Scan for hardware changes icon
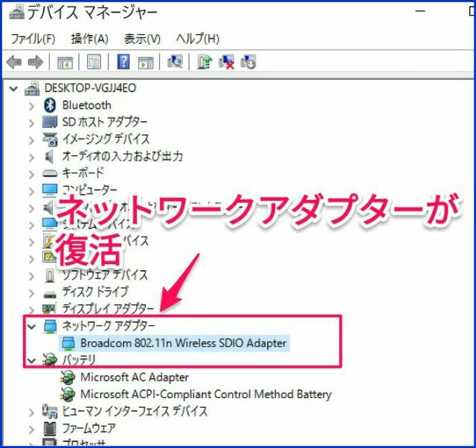476x448 pixels. click(x=175, y=62)
